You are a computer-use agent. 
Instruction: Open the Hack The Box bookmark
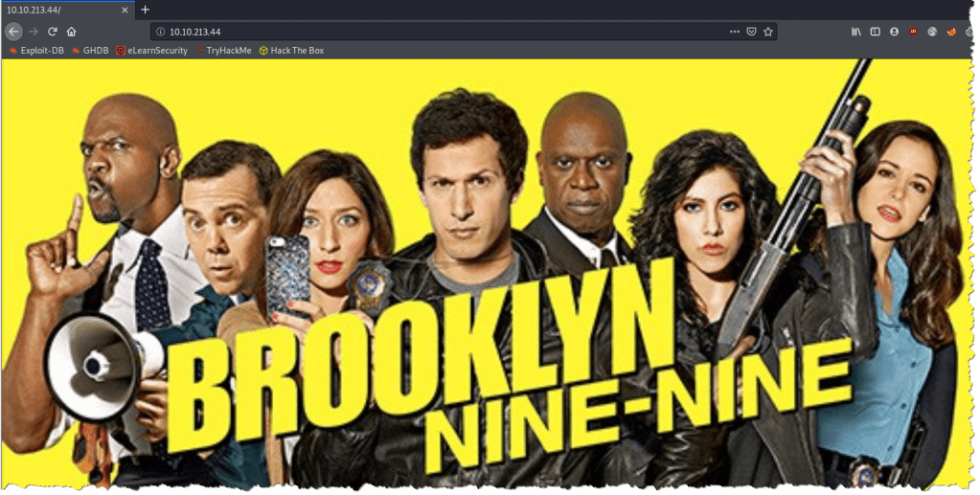(x=292, y=50)
